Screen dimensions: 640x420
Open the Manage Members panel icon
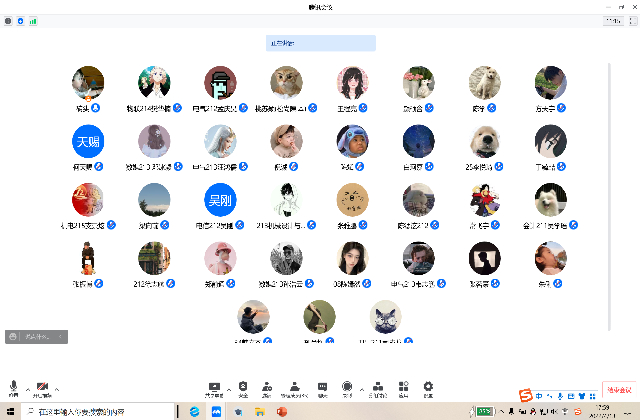click(x=294, y=388)
